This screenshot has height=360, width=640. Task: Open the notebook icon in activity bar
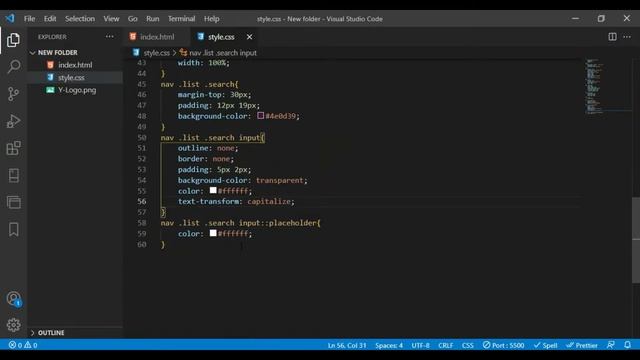click(x=13, y=176)
